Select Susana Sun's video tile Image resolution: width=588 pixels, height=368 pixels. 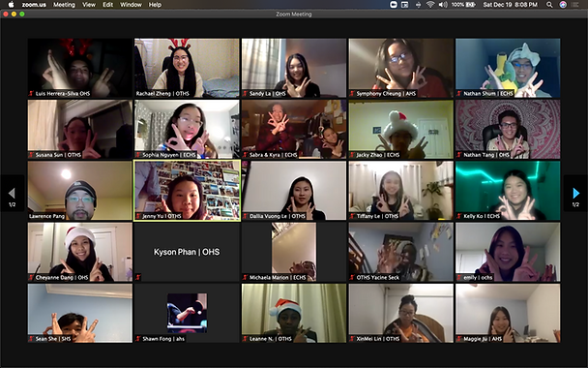click(80, 129)
